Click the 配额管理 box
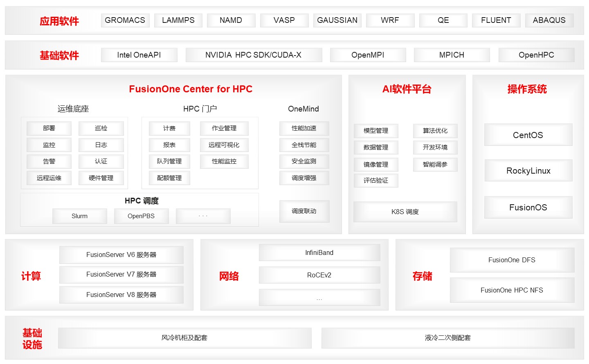 (x=169, y=178)
